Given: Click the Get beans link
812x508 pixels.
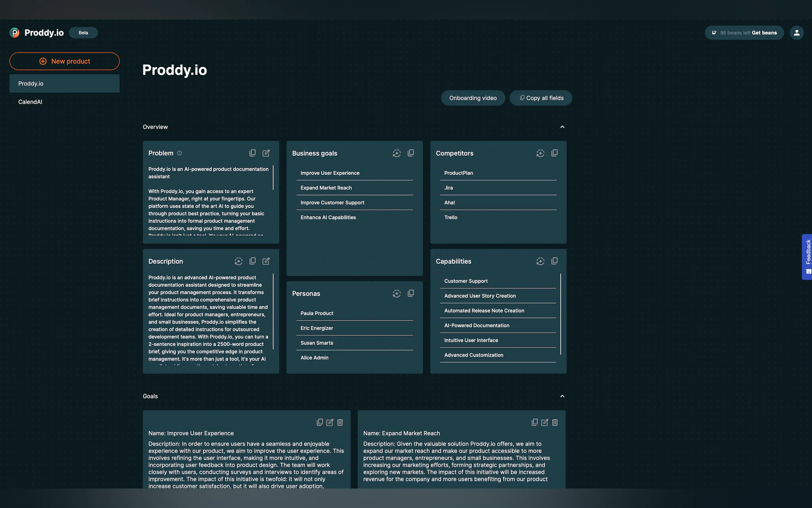Looking at the screenshot, I should [764, 33].
